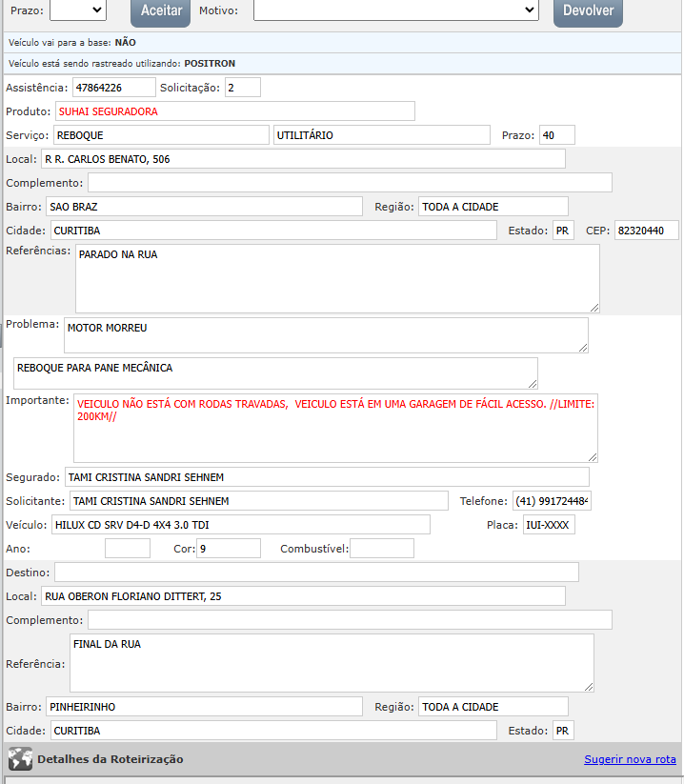Click the Solicitação field with value 2
Image resolution: width=684 pixels, height=784 pixels.
pos(243,88)
